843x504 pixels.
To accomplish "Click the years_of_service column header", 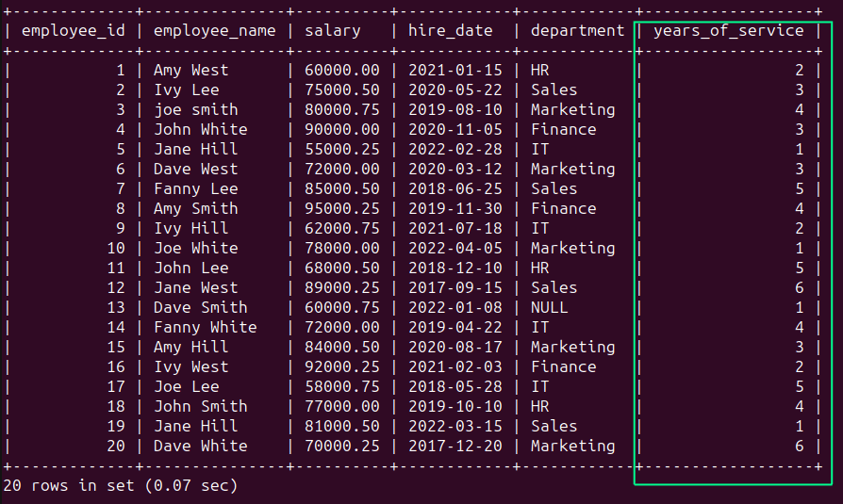I will pos(729,30).
